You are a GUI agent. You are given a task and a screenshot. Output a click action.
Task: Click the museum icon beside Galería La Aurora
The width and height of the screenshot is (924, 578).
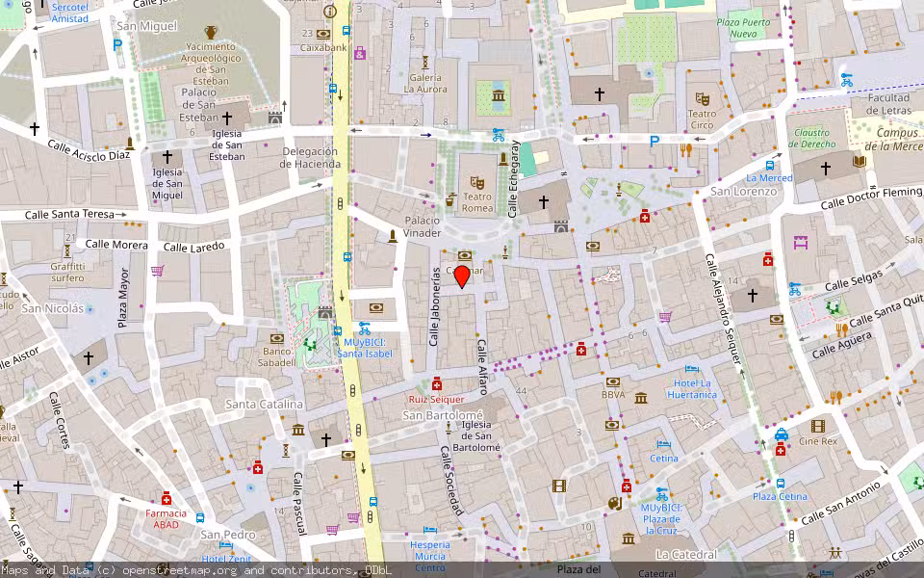[498, 94]
